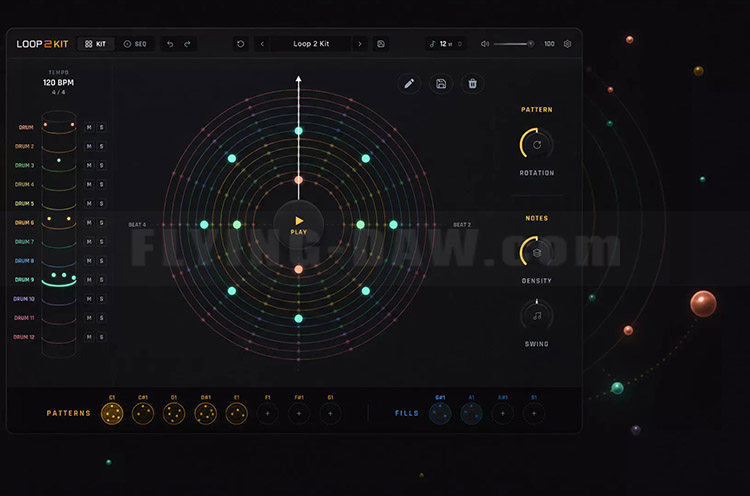
Task: Mute DRUM 9 track
Action: point(89,280)
